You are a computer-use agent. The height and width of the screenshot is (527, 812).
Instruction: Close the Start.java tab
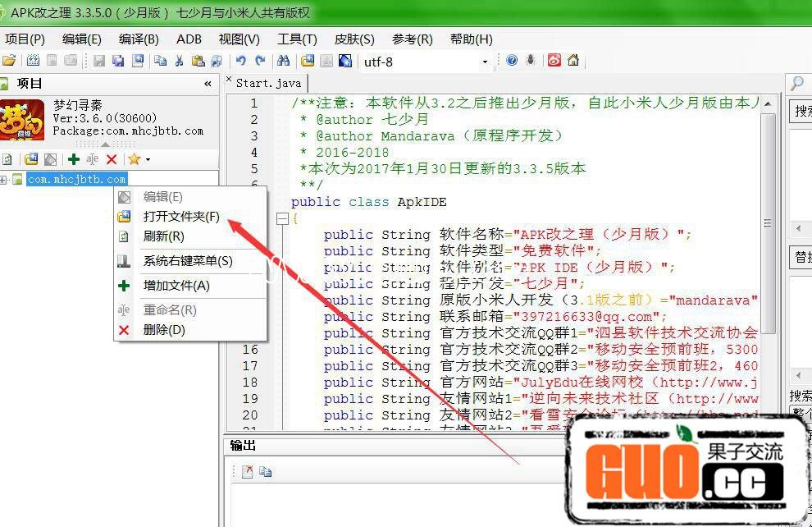click(x=230, y=81)
